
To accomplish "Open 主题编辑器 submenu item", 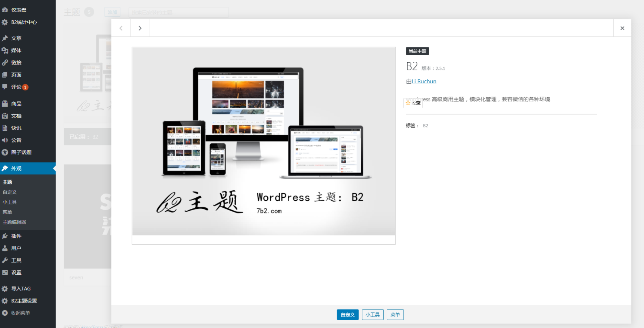I will coord(14,222).
